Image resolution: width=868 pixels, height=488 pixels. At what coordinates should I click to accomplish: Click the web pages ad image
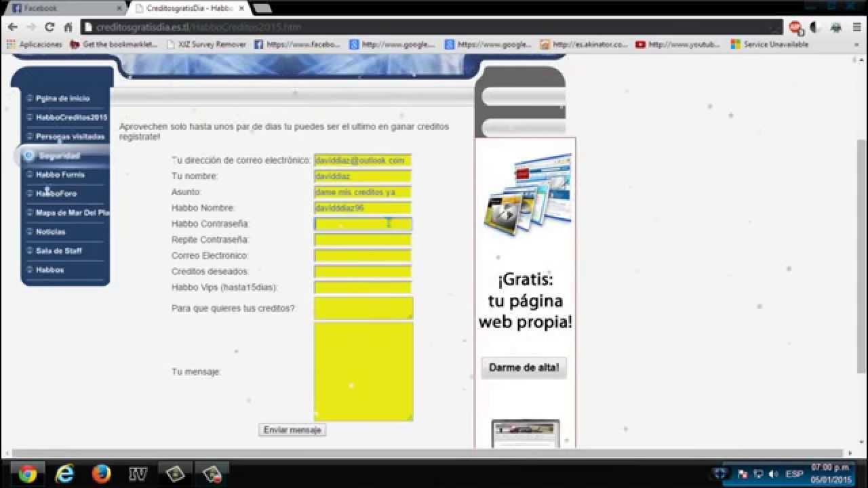528,195
